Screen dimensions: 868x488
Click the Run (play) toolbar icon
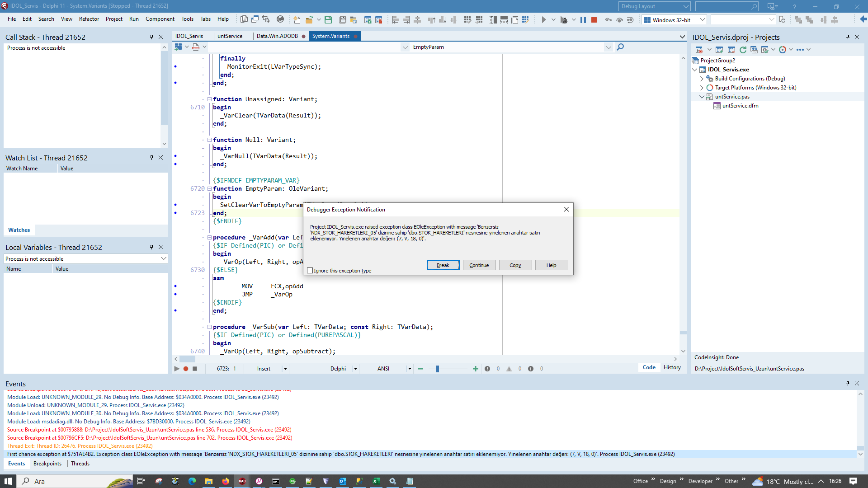tap(544, 20)
